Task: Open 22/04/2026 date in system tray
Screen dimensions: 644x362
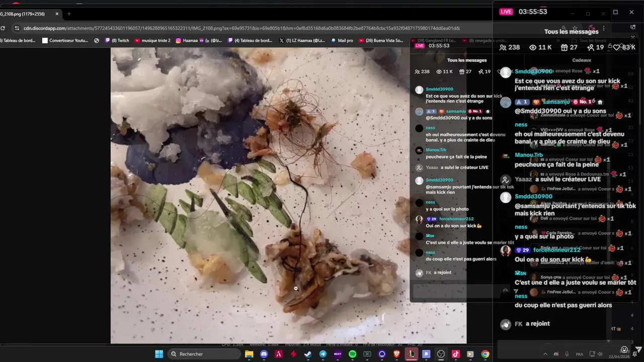Action: tap(618, 356)
